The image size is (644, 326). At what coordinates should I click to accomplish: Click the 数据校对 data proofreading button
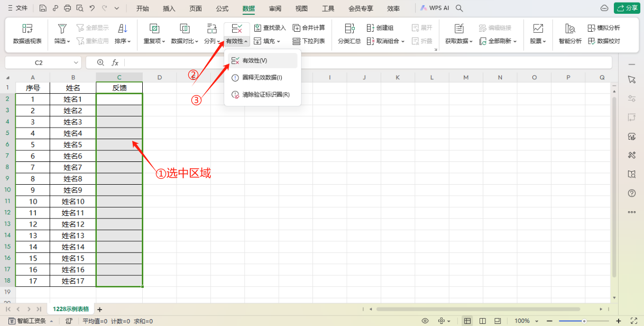604,41
